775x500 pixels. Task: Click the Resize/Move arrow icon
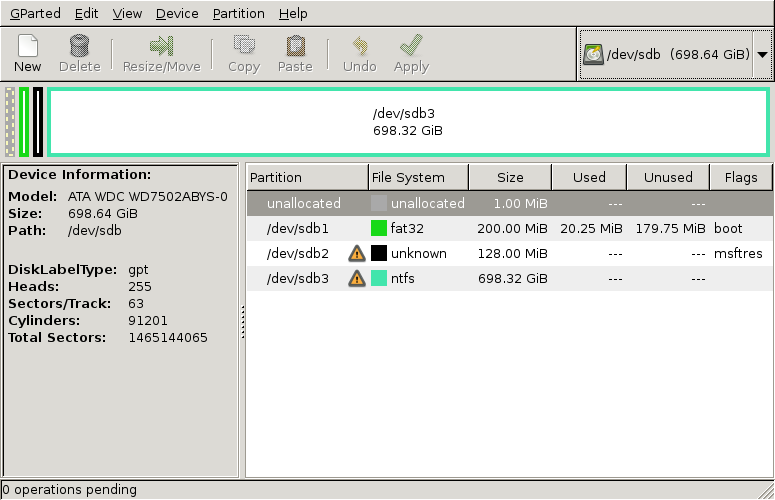pos(162,45)
